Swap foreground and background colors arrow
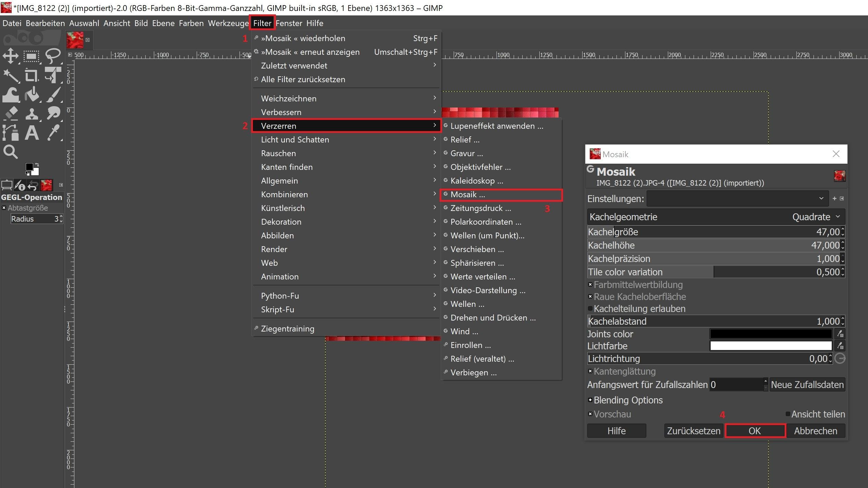Screen dimensions: 868x488 (37, 164)
